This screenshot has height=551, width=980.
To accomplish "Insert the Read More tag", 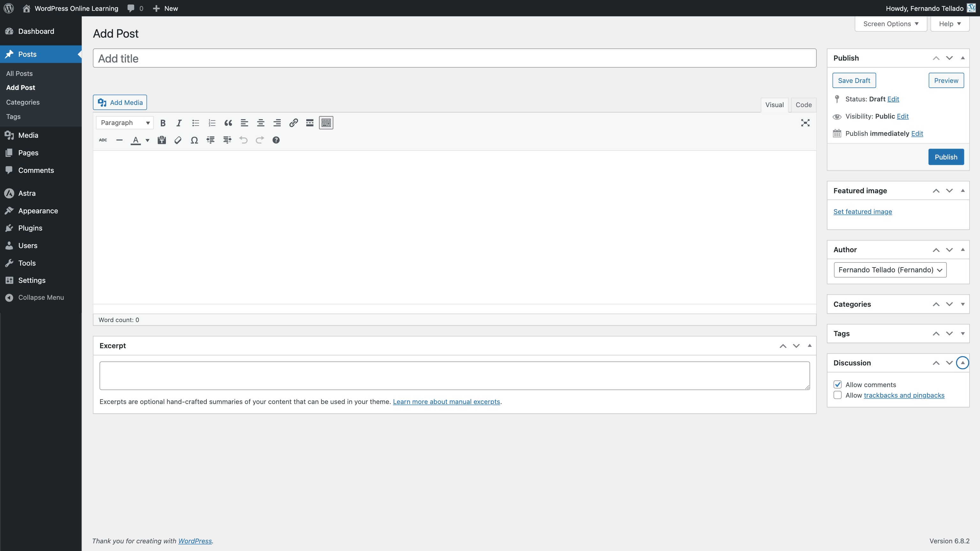I will pos(309,122).
